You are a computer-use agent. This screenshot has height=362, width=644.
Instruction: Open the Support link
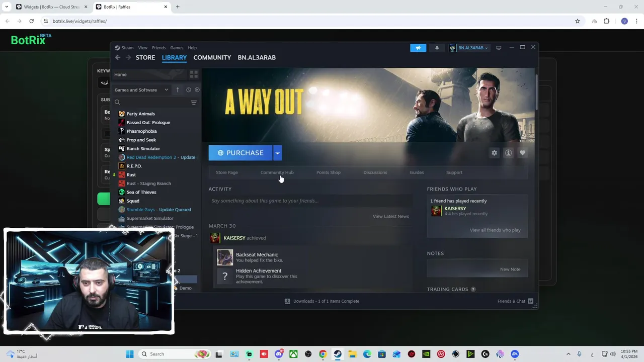pyautogui.click(x=454, y=172)
